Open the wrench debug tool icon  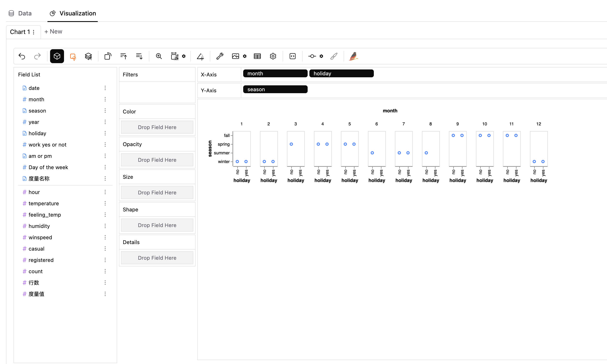[x=220, y=56]
